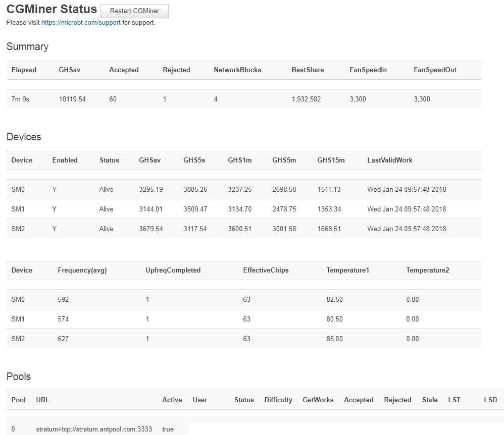Viewport: 504px width, 435px height.
Task: Click the URL column header in Pools
Action: point(43,400)
